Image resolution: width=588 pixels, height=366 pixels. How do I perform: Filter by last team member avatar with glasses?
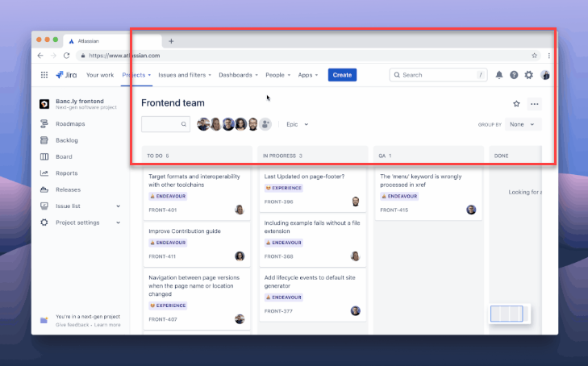pos(252,124)
